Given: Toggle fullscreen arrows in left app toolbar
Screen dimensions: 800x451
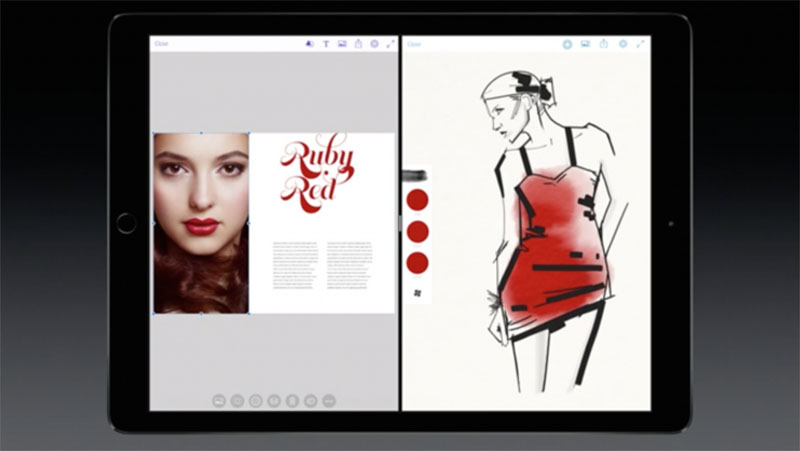Looking at the screenshot, I should [390, 44].
